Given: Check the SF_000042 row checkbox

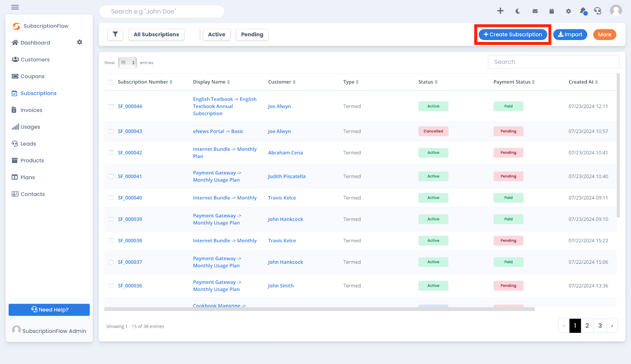Looking at the screenshot, I should [x=111, y=153].
